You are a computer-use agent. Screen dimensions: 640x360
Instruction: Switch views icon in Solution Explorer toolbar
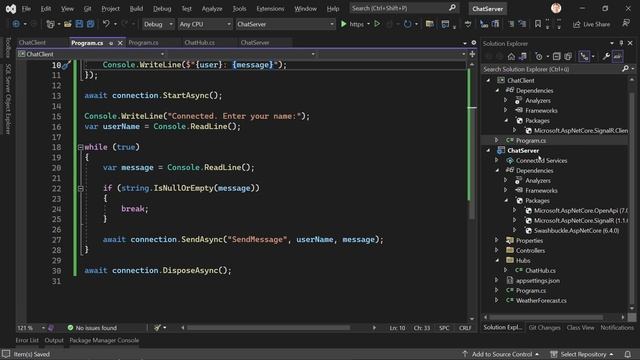click(523, 56)
